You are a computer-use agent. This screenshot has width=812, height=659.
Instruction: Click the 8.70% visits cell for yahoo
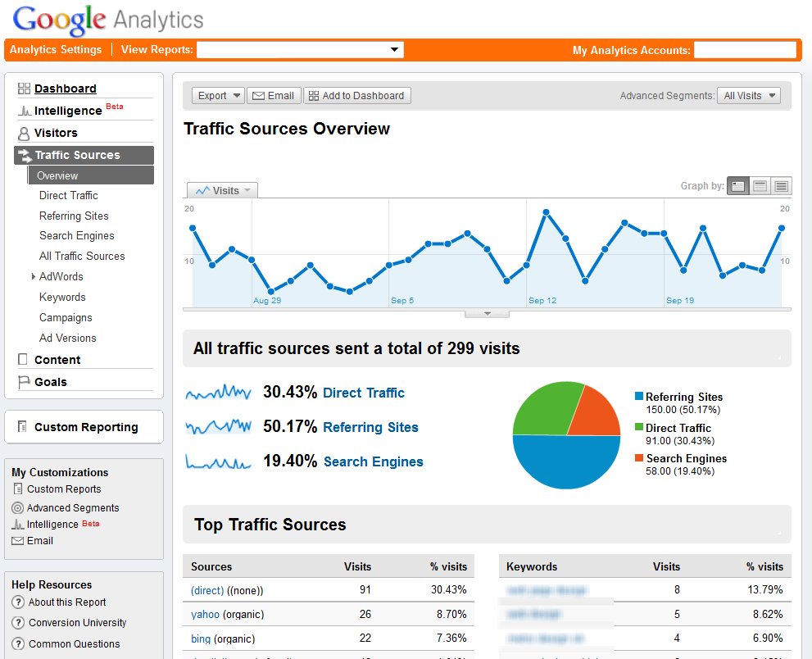(x=451, y=615)
